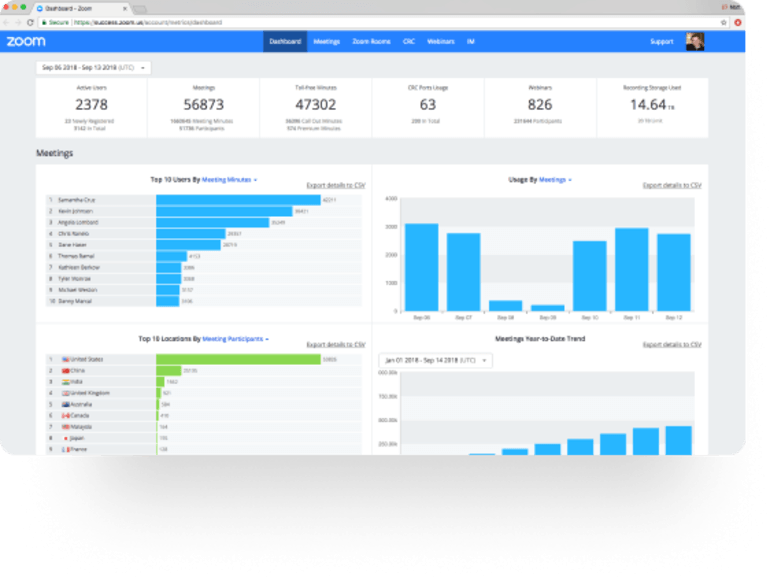Screen dimensions: 770x577
Task: Click the United States flag icon
Action: coord(66,359)
